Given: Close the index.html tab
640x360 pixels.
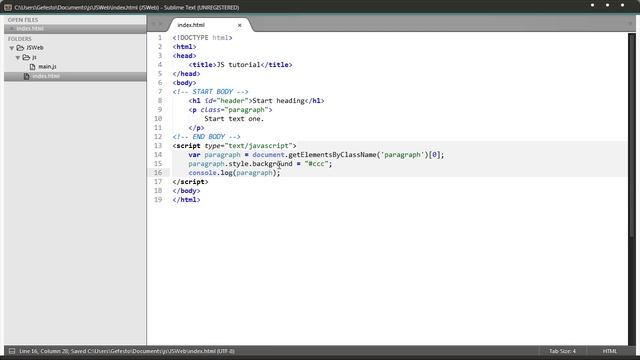Looking at the screenshot, I should pyautogui.click(x=240, y=25).
